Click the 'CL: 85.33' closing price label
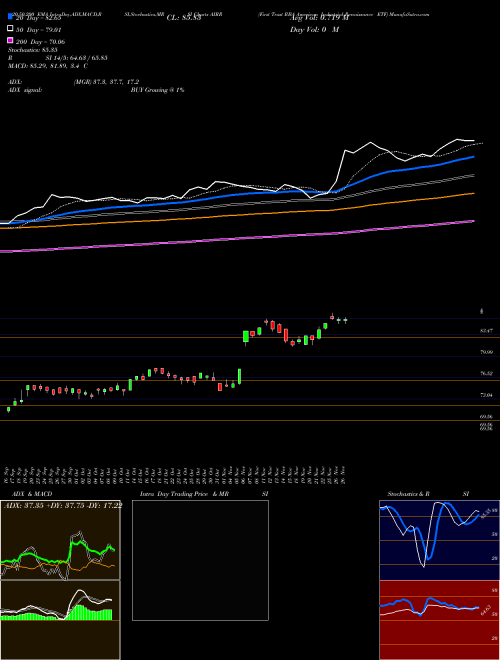The width and height of the screenshot is (500, 660). coord(185,18)
